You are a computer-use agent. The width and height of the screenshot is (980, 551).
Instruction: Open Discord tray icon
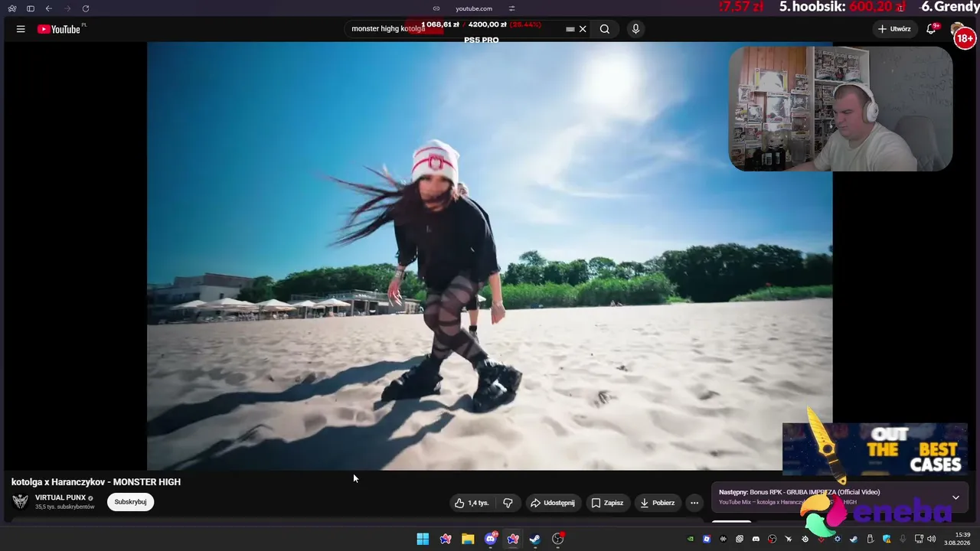[756, 539]
